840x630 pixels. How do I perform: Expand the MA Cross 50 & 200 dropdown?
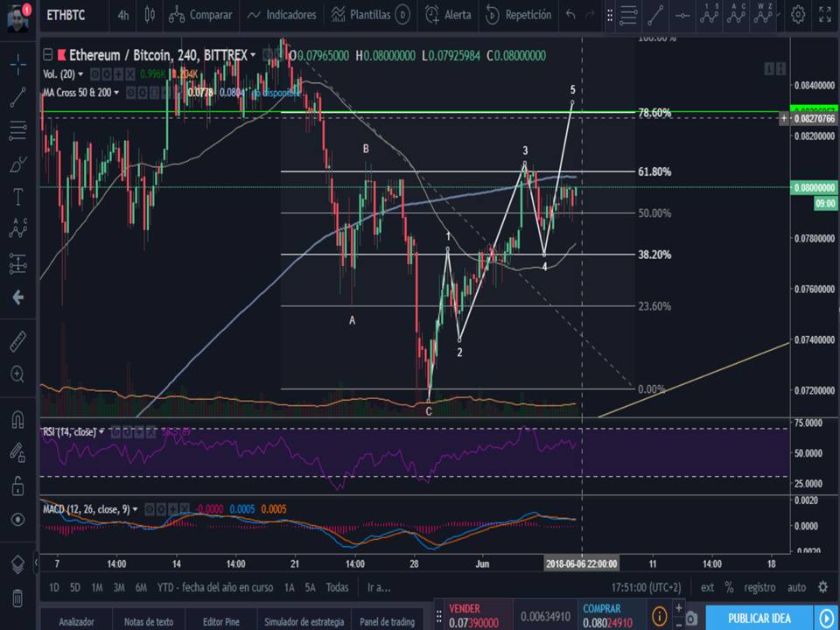pyautogui.click(x=116, y=93)
